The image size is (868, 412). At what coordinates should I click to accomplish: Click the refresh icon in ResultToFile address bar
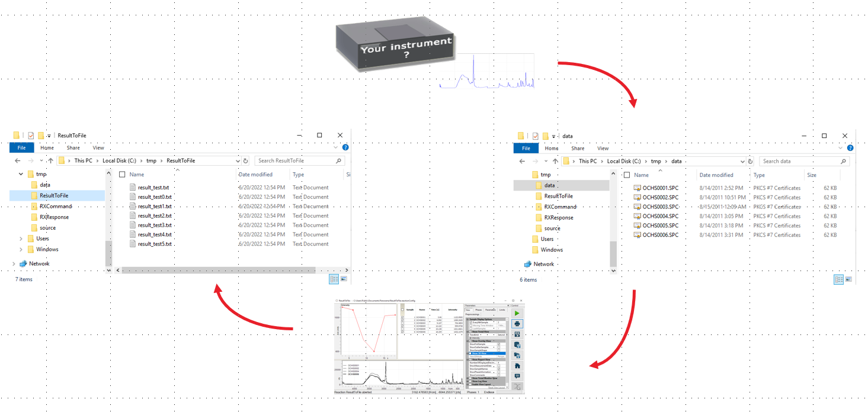[x=246, y=160]
